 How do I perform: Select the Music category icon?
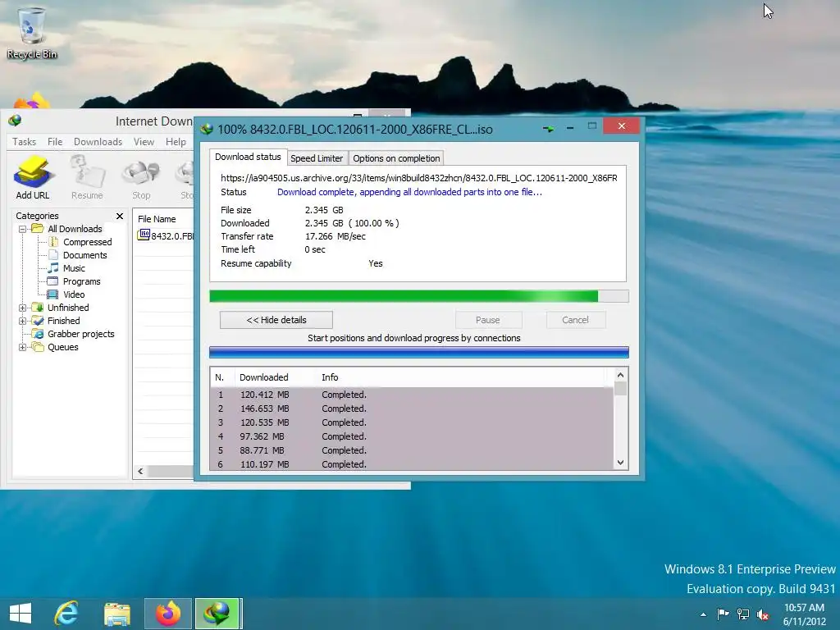tap(53, 268)
